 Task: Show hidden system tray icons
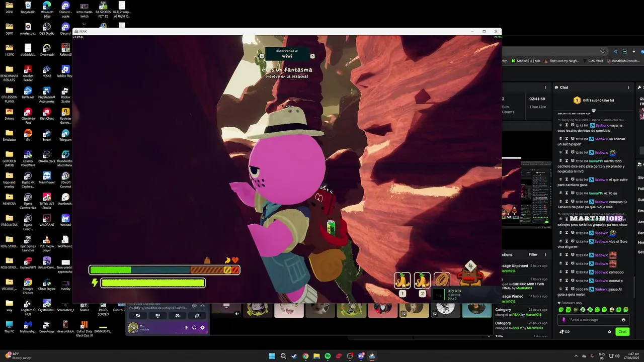click(x=576, y=356)
